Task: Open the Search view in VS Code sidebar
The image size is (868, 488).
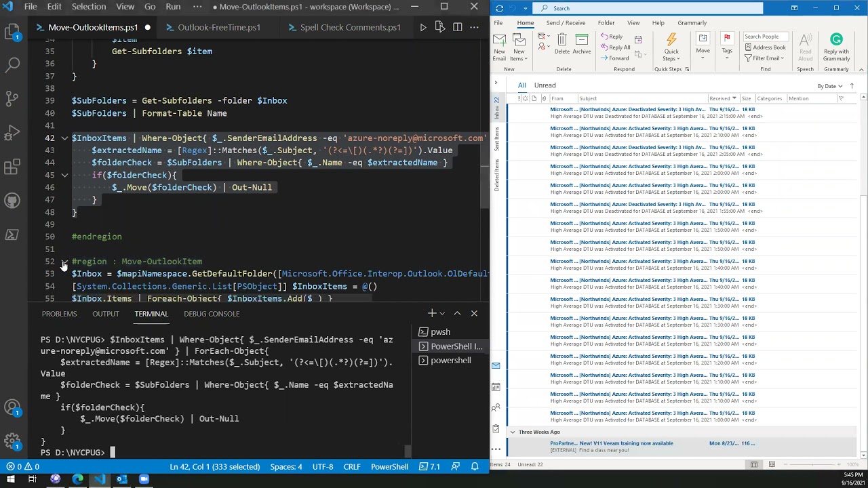Action: [12, 65]
